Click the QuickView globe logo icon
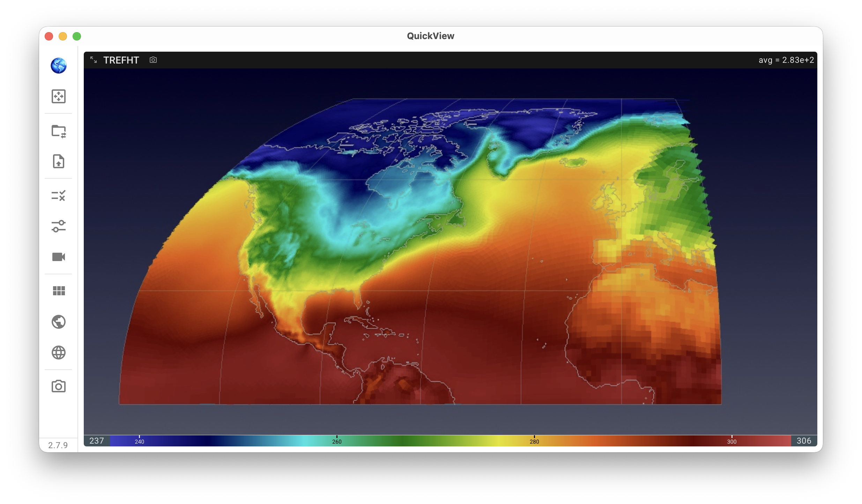The height and width of the screenshot is (504, 862). (59, 66)
